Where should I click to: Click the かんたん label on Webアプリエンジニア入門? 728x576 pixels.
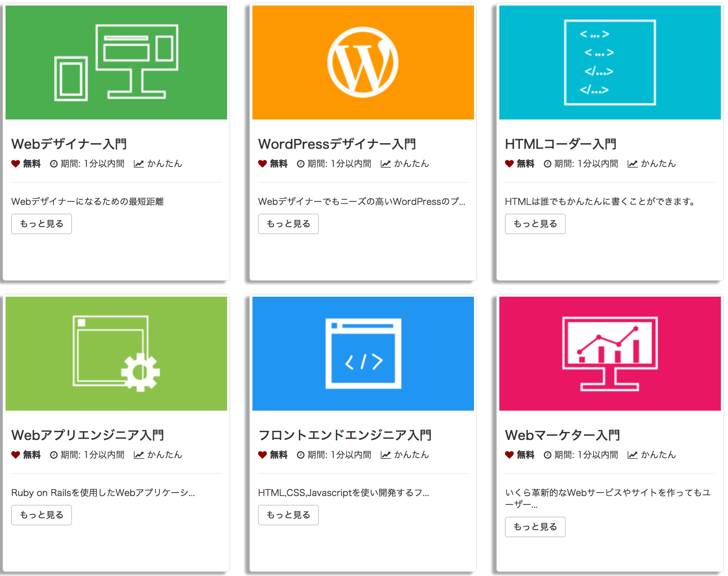165,455
